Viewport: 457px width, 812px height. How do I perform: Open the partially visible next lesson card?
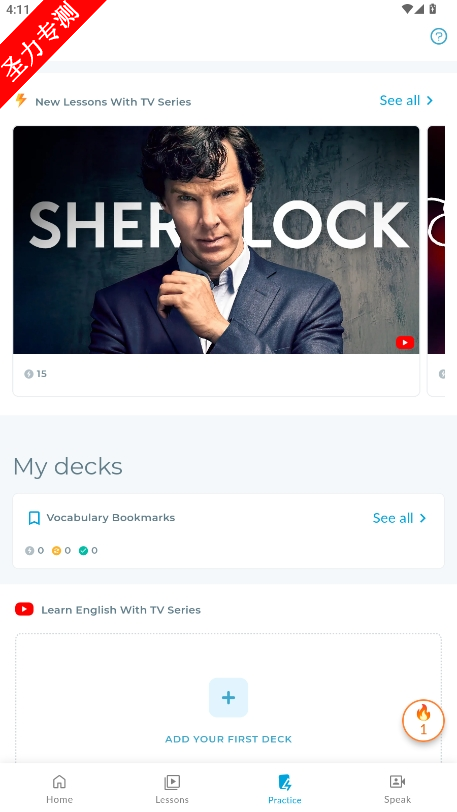tap(436, 261)
